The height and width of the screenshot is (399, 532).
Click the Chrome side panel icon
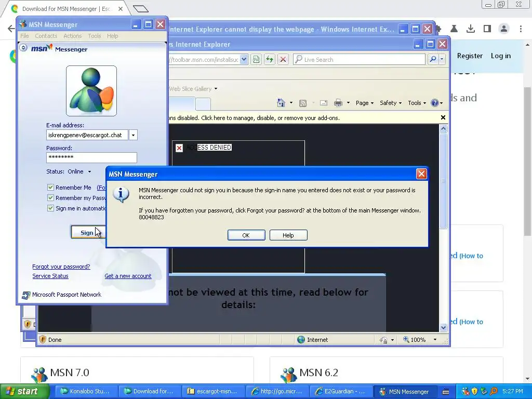tap(487, 29)
